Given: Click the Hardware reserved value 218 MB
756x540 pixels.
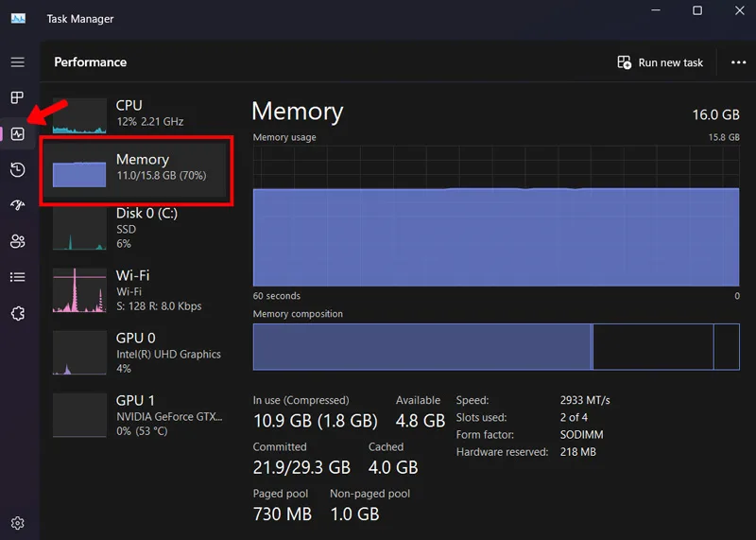Looking at the screenshot, I should click(577, 452).
